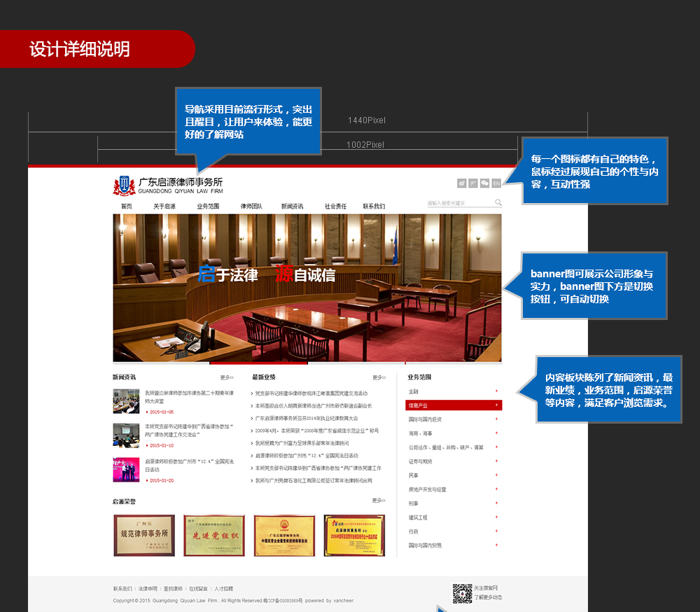Open the 律师团队 navigation menu item

tap(251, 206)
